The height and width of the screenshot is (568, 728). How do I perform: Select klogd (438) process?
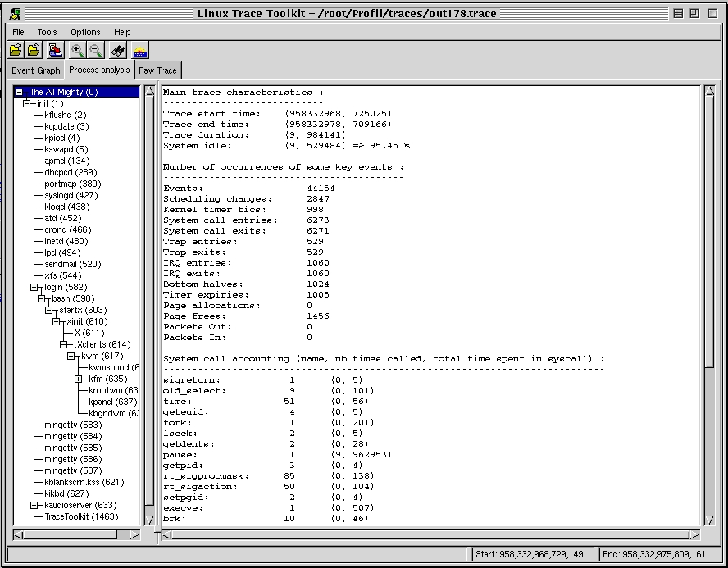[x=67, y=207]
